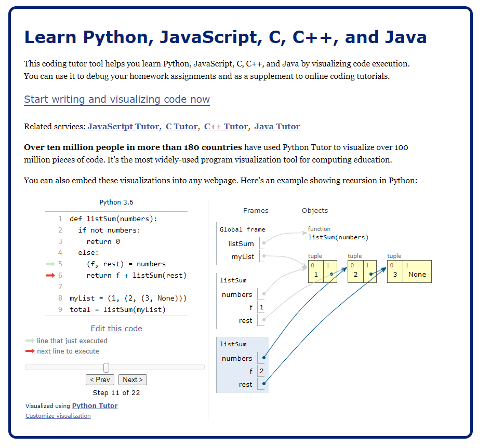
Task: Click the red arrow icon in the legend
Action: tap(30, 351)
